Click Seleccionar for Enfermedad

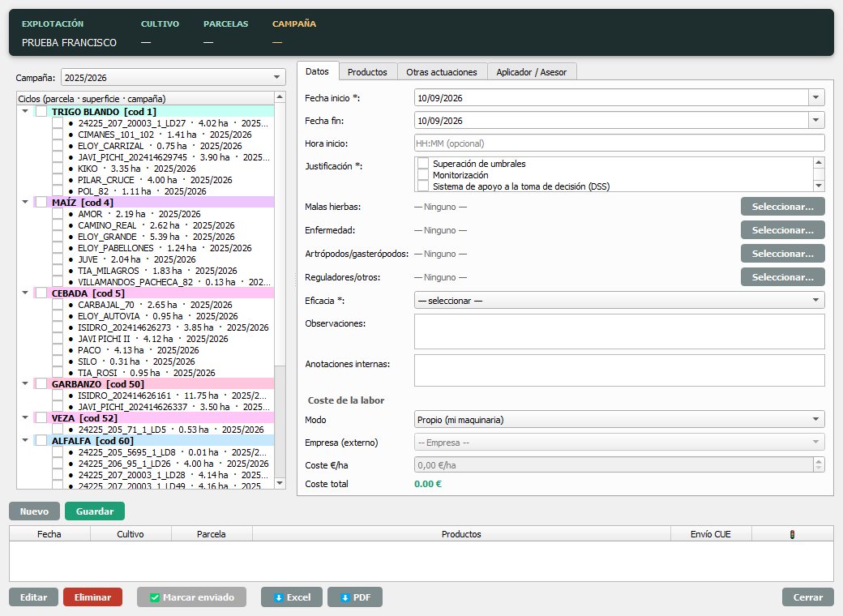pos(783,230)
